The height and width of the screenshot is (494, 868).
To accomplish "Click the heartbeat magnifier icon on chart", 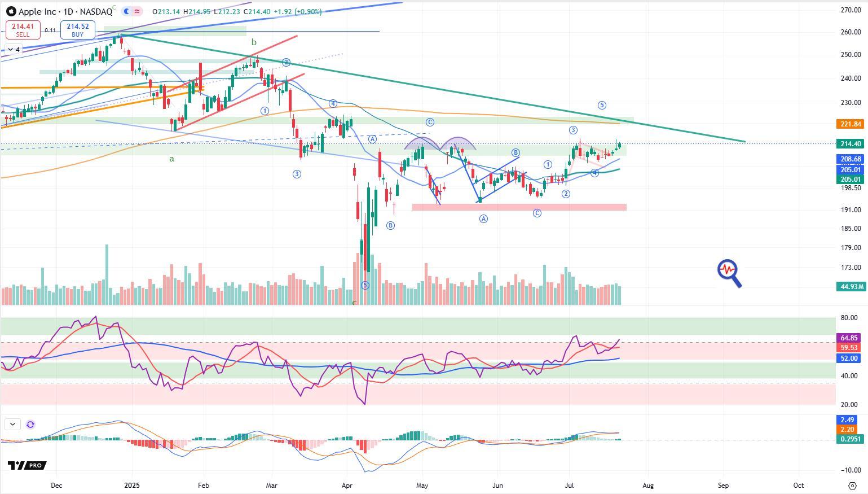I will pyautogui.click(x=729, y=273).
